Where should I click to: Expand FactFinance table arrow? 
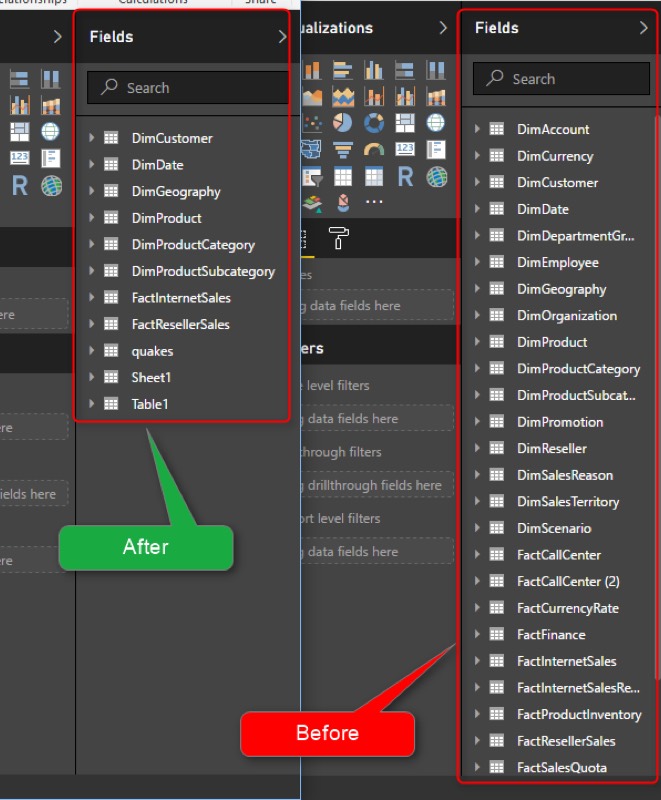pos(477,634)
